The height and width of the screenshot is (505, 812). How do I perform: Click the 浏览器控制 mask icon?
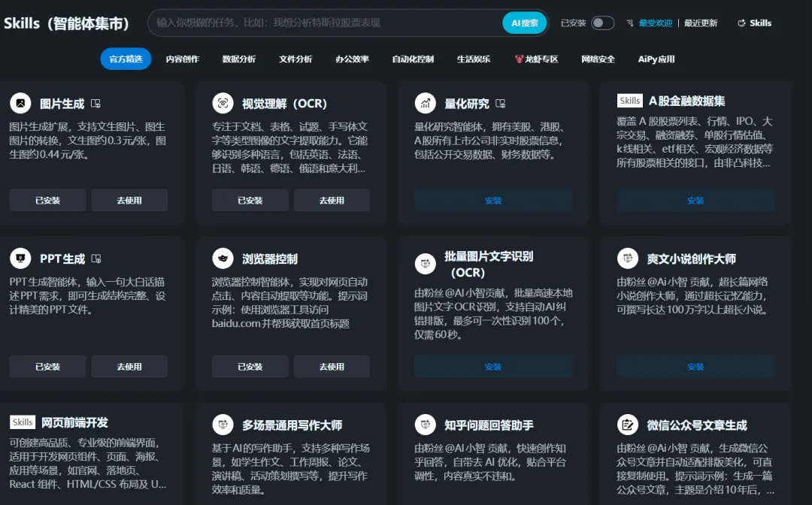[223, 259]
